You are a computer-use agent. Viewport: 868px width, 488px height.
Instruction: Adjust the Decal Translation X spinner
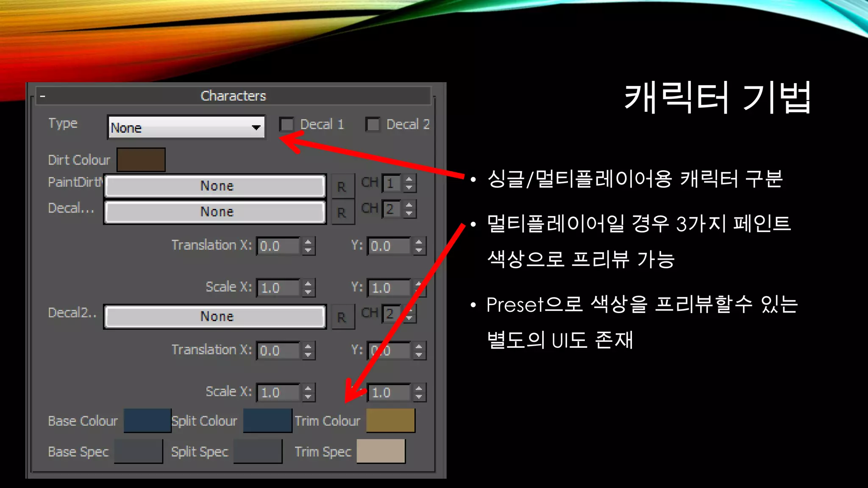308,246
